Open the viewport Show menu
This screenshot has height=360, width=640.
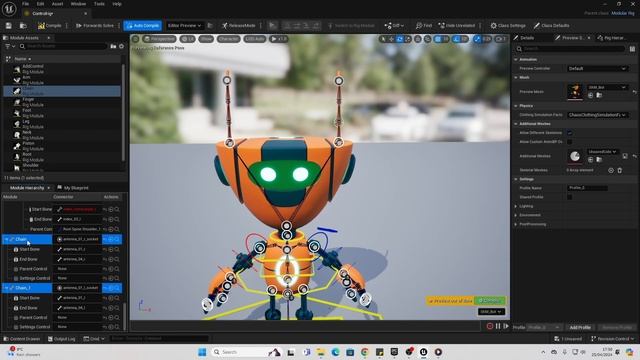206,39
